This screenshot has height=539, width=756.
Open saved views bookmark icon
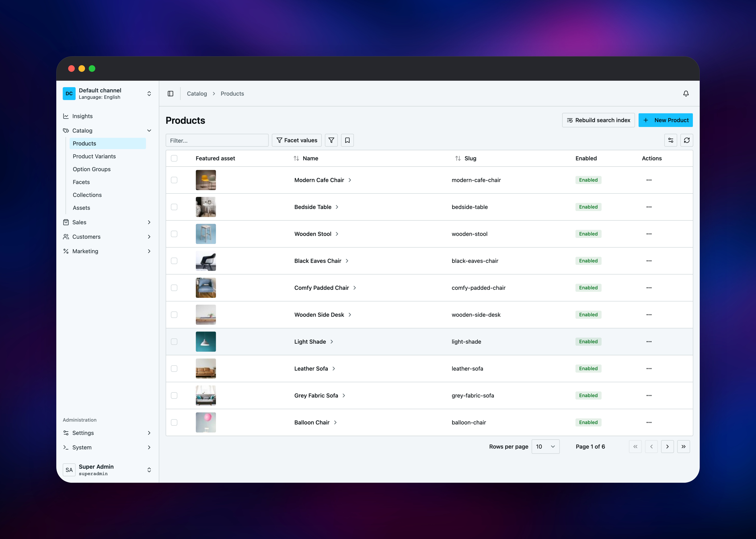pos(347,140)
